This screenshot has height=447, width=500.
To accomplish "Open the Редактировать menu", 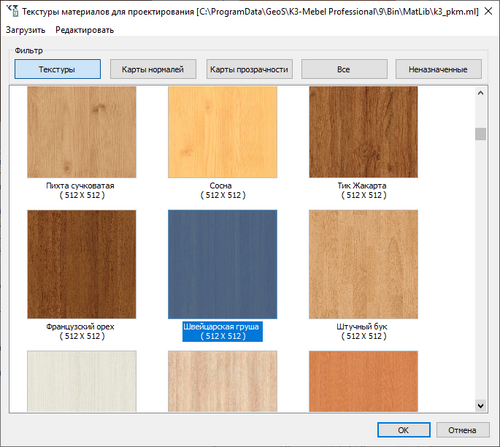I will point(85,30).
